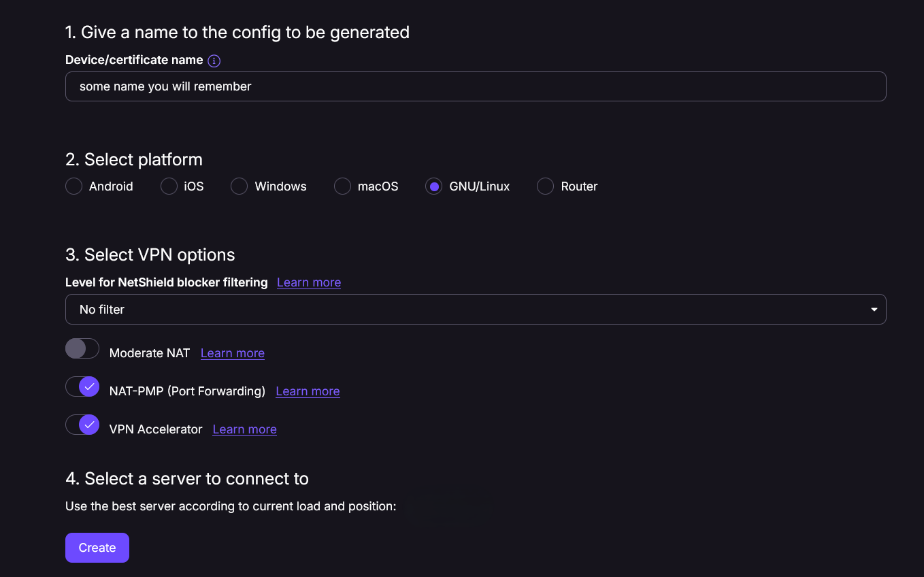Click the checkmark knob on VPN Accelerator
This screenshot has height=577, width=924.
[x=89, y=425]
